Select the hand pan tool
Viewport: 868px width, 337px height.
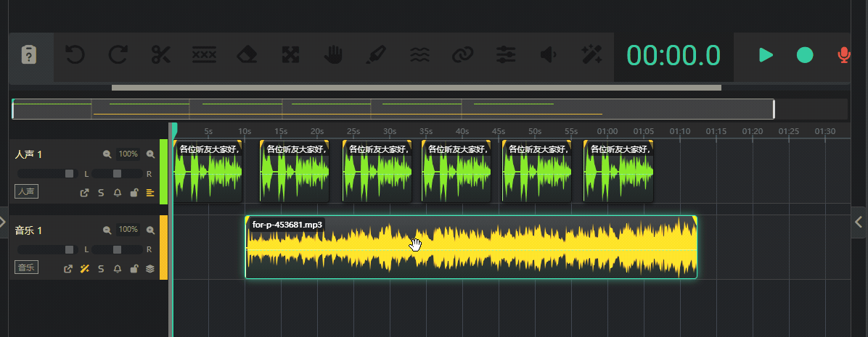(x=333, y=55)
